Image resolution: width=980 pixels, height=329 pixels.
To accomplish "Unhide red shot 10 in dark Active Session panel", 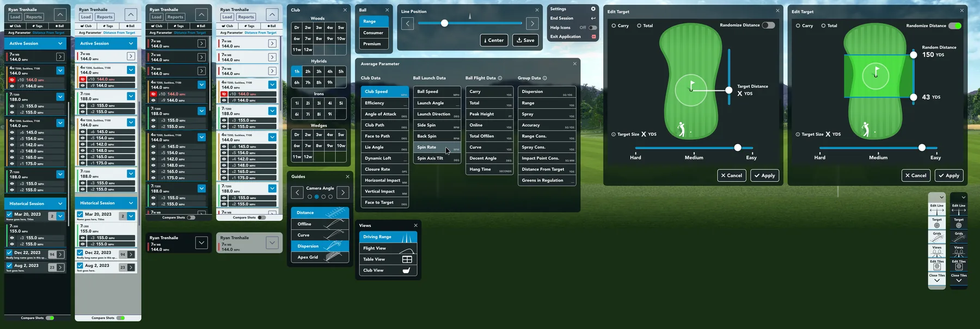I will pos(12,80).
